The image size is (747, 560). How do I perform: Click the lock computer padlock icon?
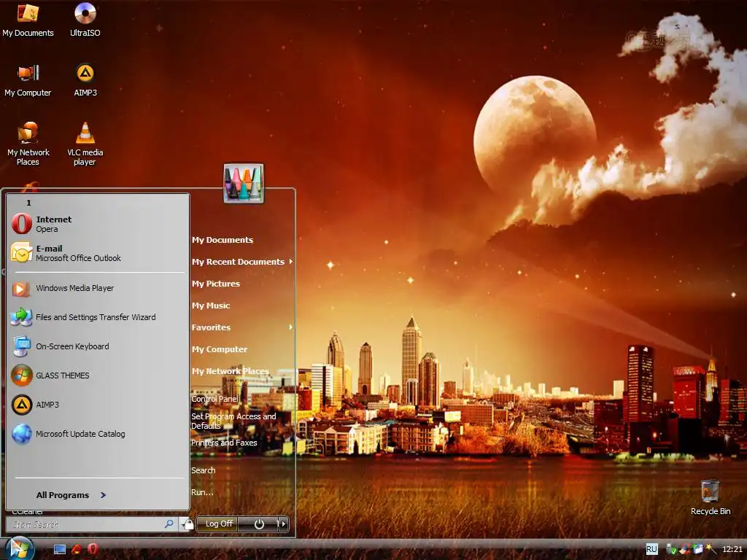pos(187,524)
